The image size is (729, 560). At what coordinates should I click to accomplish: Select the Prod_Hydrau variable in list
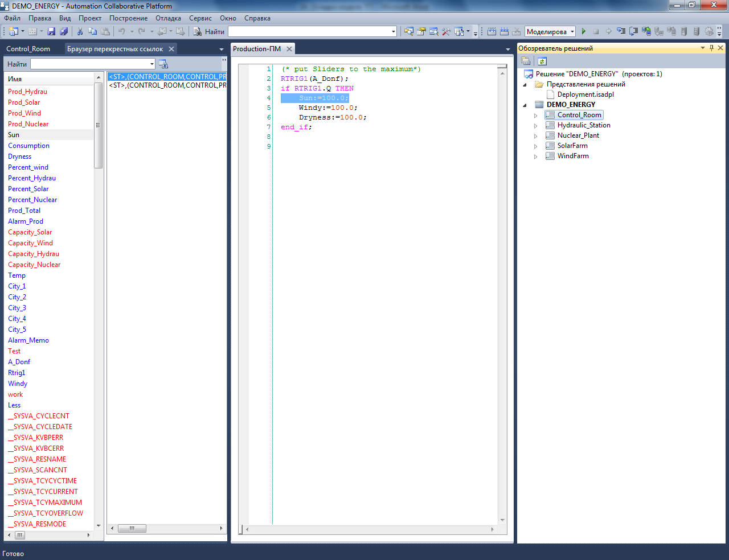click(x=27, y=92)
